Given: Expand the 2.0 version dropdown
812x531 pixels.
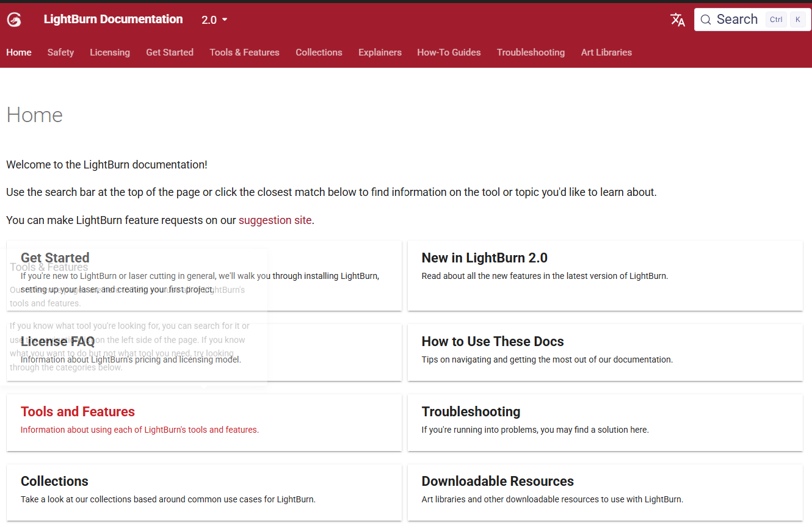Looking at the screenshot, I should pos(214,20).
